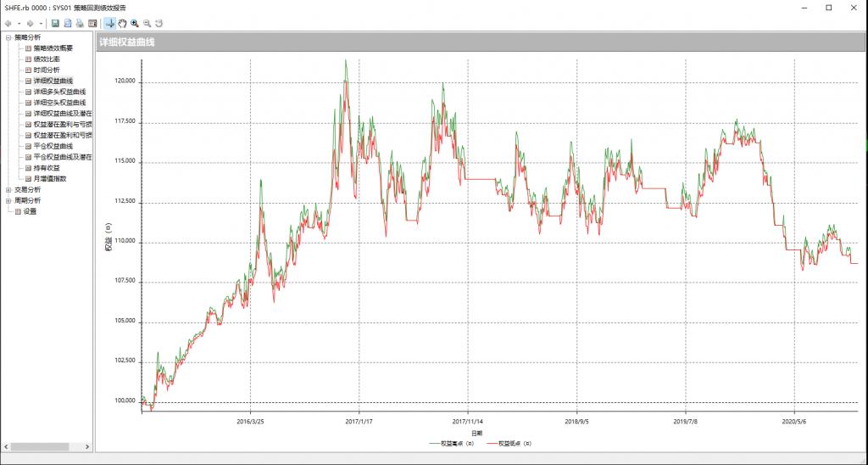Expand the 周期分析 tree node
The height and width of the screenshot is (465, 868).
tap(8, 200)
